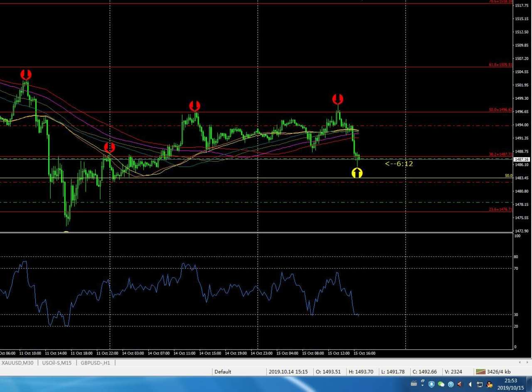Click the 15 Oct 16:00 time axis label
Screen dimensions: 532x392
pyautogui.click(x=365, y=353)
